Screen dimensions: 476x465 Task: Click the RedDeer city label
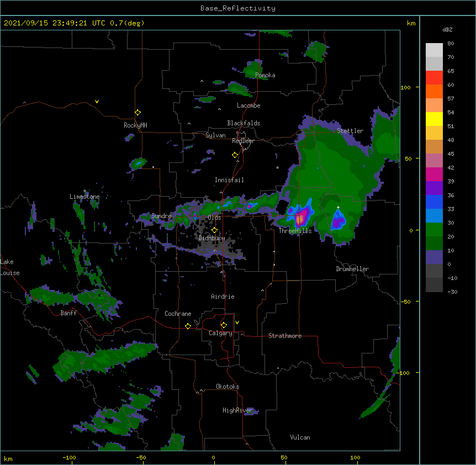(x=243, y=141)
